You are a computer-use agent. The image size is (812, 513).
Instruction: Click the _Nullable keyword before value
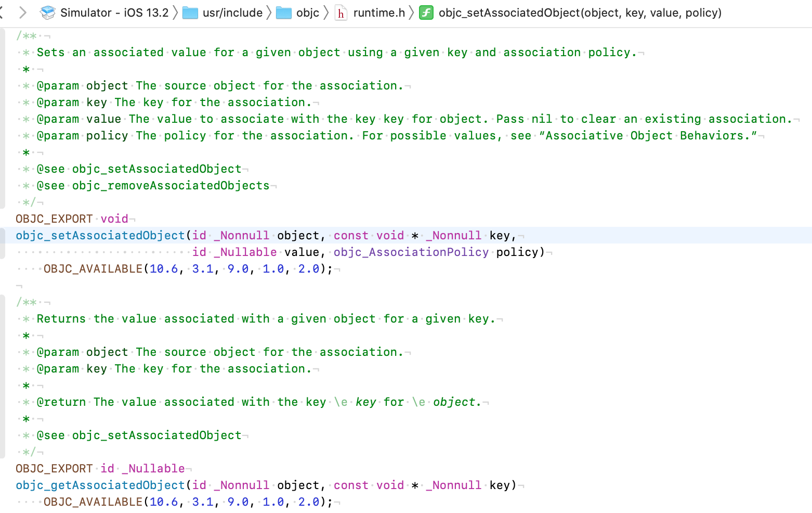pyautogui.click(x=245, y=252)
